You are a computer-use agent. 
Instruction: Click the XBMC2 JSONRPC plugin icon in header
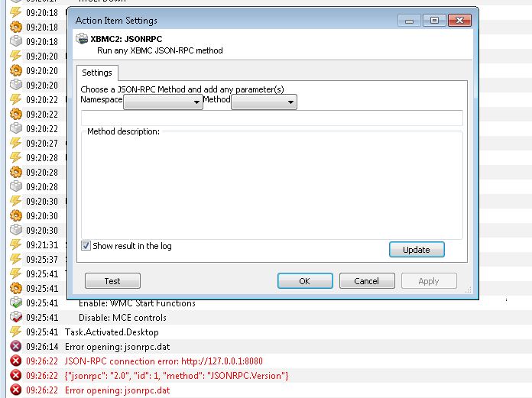tap(82, 39)
